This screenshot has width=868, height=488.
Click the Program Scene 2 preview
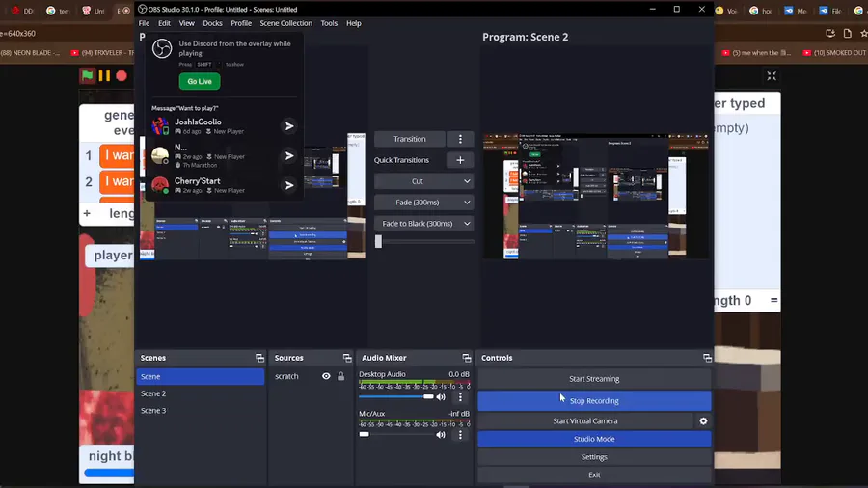pyautogui.click(x=595, y=196)
